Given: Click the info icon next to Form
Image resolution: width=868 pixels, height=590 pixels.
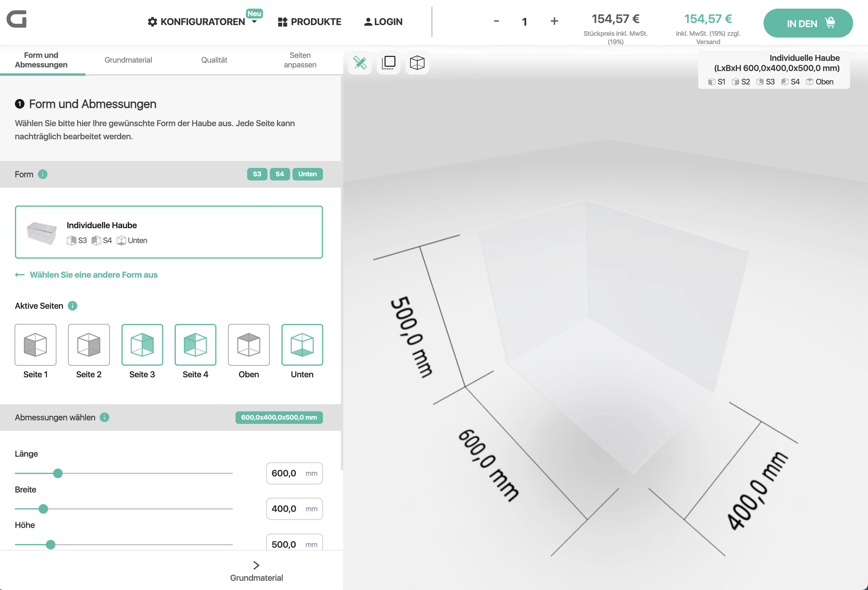Looking at the screenshot, I should (43, 174).
